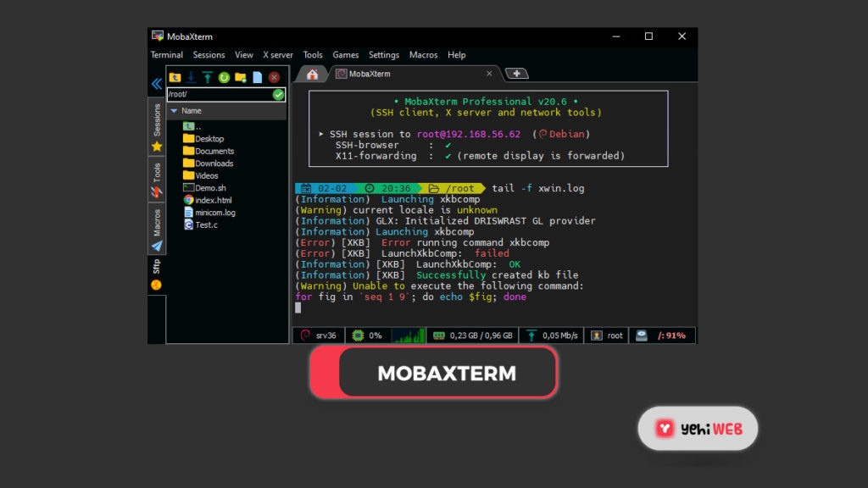Click the CPU usage graph in status bar
Image resolution: width=868 pixels, height=488 pixels.
coord(407,335)
